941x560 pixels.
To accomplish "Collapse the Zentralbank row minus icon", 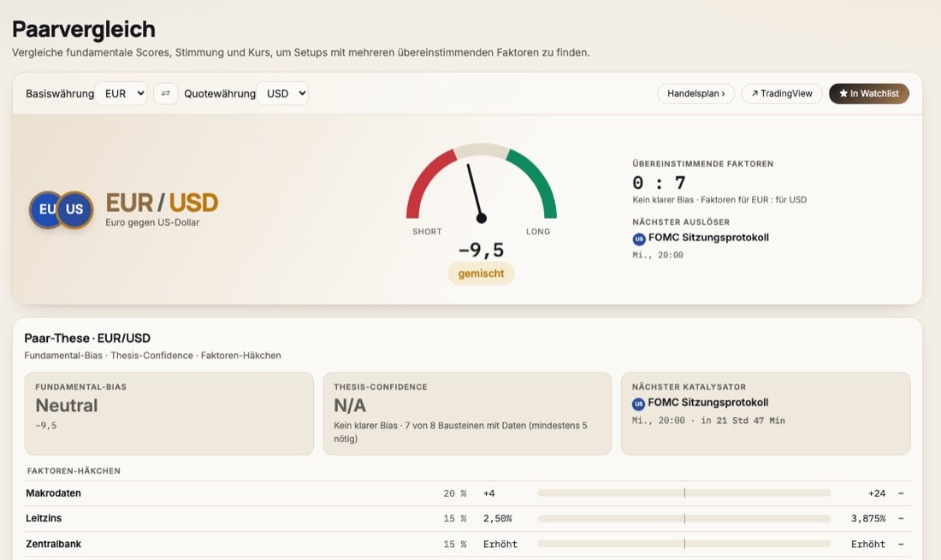I will pyautogui.click(x=901, y=545).
